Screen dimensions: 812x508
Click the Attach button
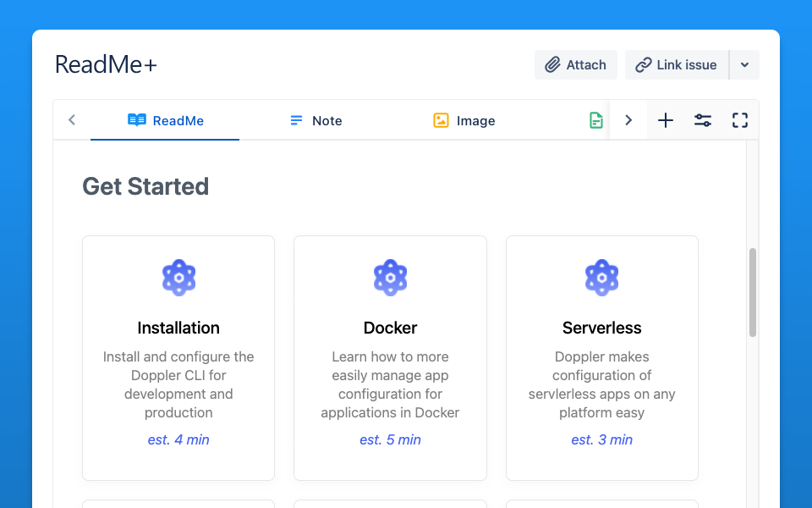click(575, 65)
